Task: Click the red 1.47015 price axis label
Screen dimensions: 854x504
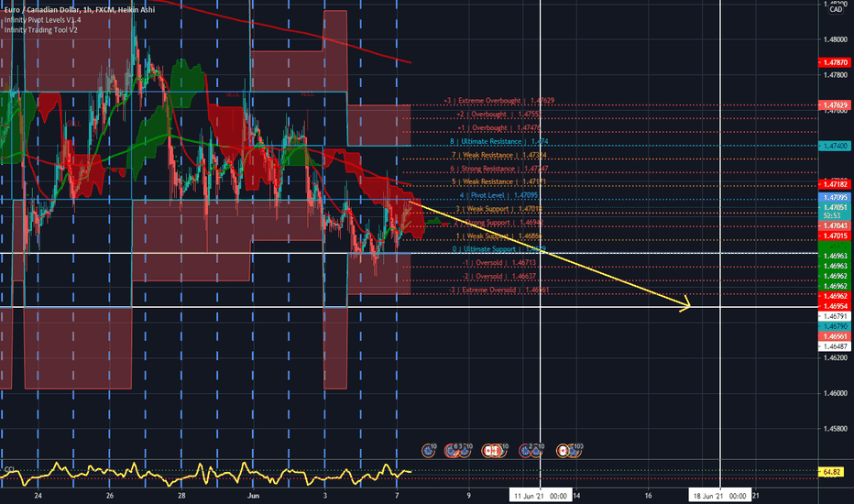Action: pyautogui.click(x=835, y=236)
